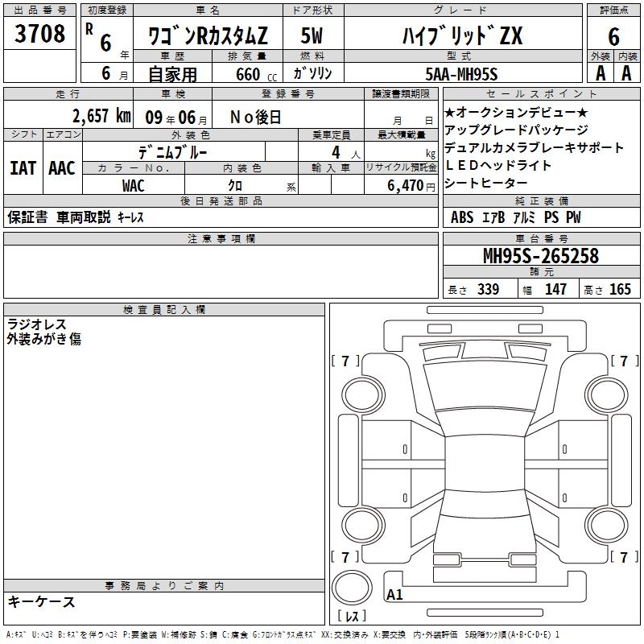Click the overall evaluation score 6
The image size is (644, 644).
[613, 37]
